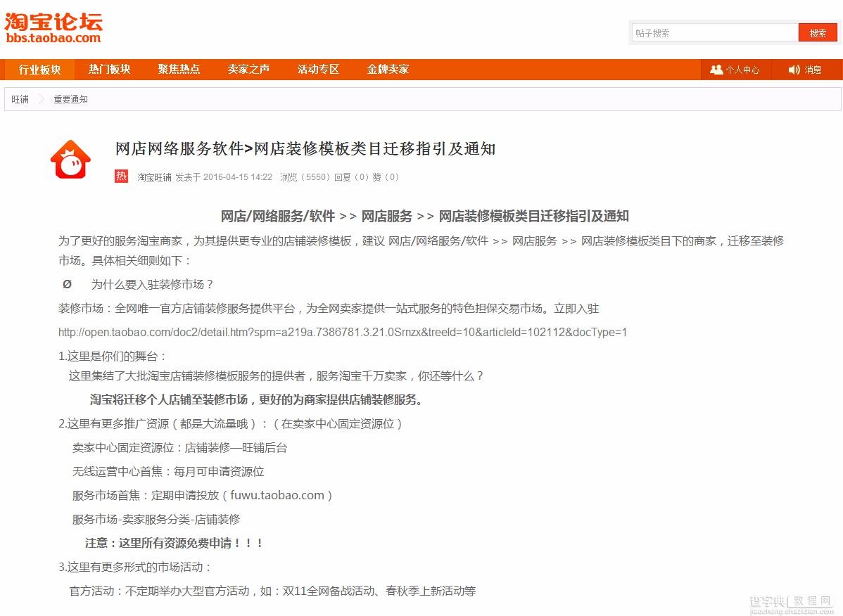The image size is (843, 616).
Task: Open the 金牌卖家 nav tab
Action: click(388, 70)
